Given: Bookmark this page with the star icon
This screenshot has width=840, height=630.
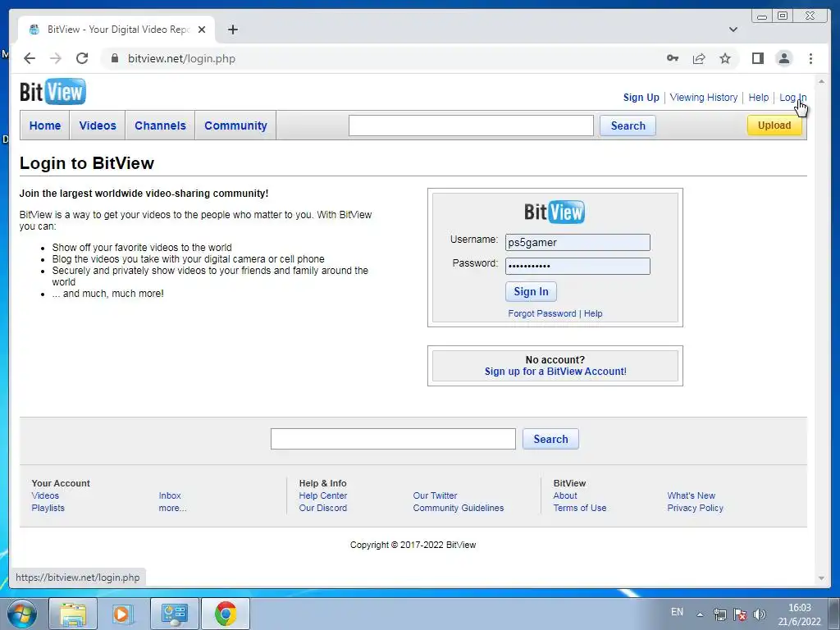Looking at the screenshot, I should click(x=725, y=58).
